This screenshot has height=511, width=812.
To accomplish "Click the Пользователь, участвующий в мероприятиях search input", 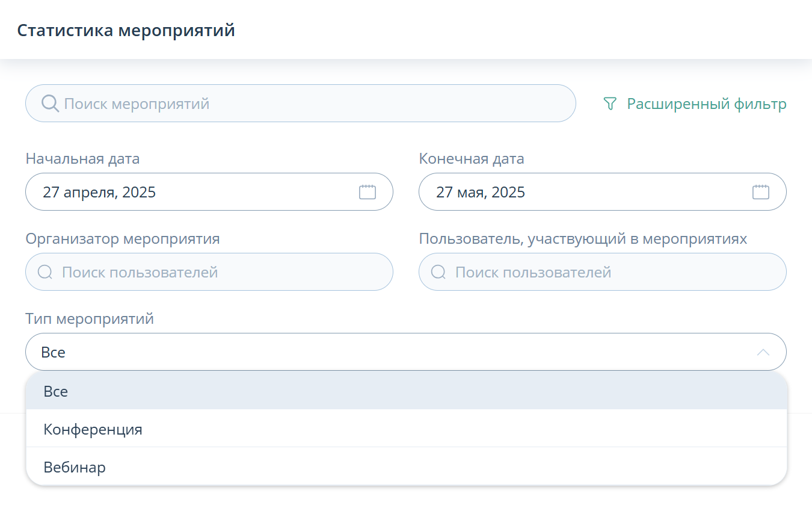I will point(571,271).
